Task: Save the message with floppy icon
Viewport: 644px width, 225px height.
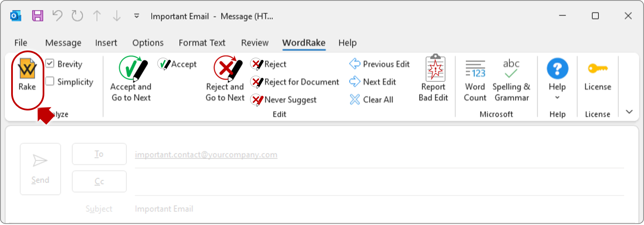Action: [38, 16]
